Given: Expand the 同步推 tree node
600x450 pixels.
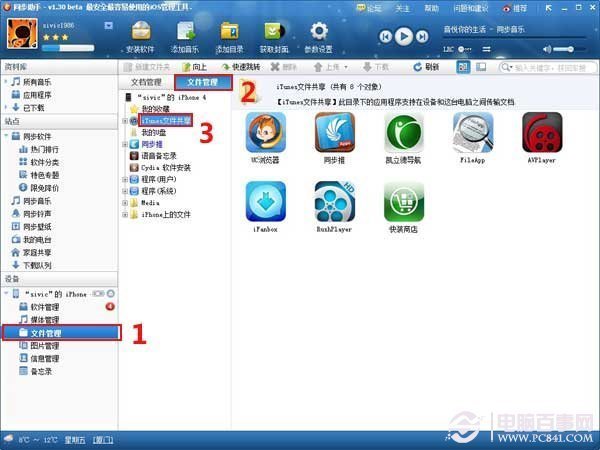Looking at the screenshot, I should click(125, 144).
